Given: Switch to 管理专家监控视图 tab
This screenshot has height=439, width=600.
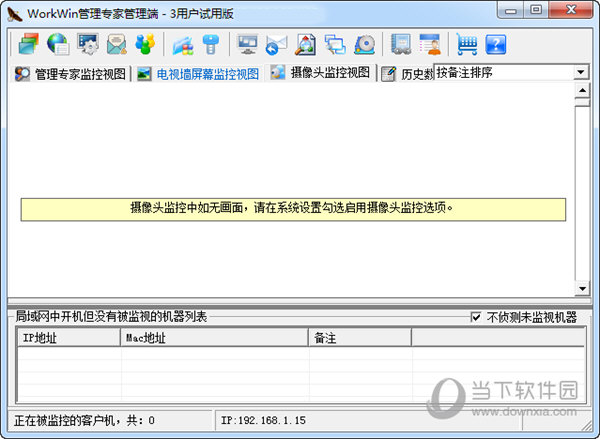Looking at the screenshot, I should click(70, 73).
